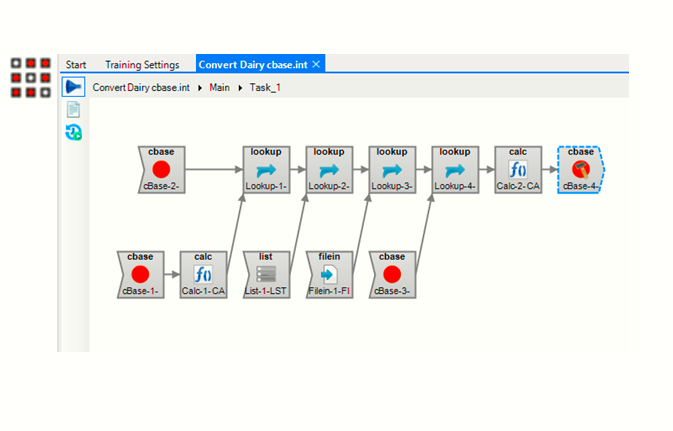Select the Calc-1-CA function node
This screenshot has height=431, width=673.
coord(203,274)
